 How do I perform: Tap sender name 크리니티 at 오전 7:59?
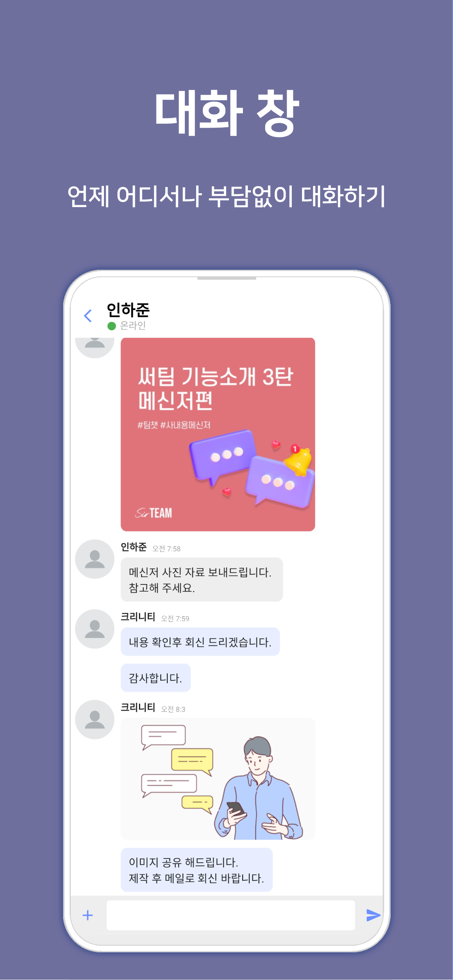[138, 617]
